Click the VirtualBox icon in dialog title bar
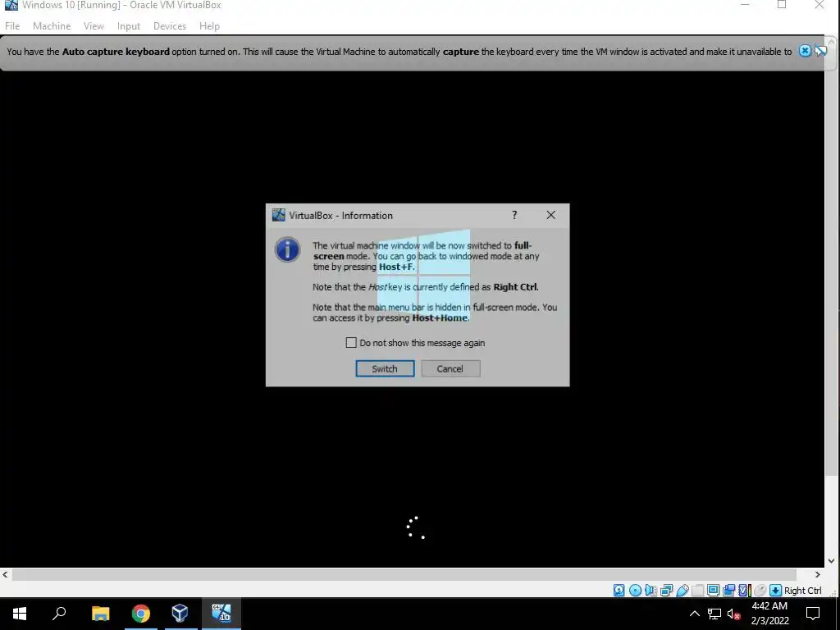This screenshot has width=840, height=630. pyautogui.click(x=279, y=215)
